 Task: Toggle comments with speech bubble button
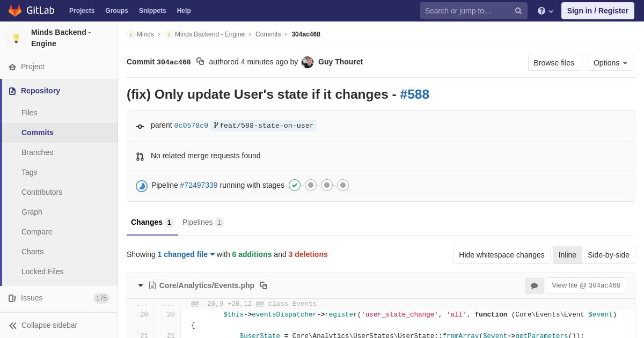[534, 286]
